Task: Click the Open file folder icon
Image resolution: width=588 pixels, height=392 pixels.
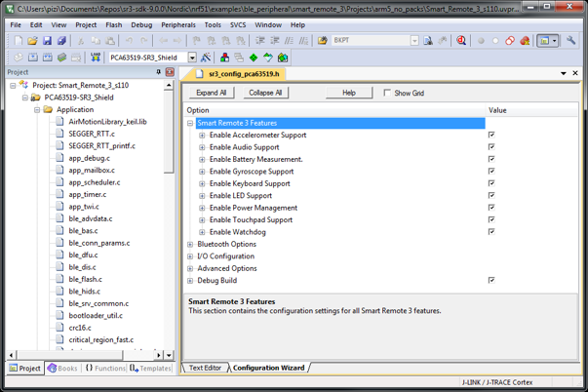Action: (x=32, y=41)
